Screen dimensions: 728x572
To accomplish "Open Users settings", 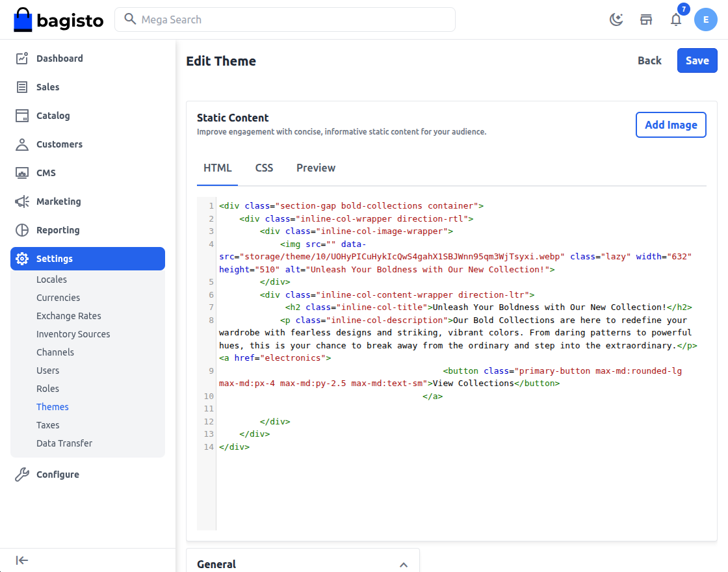I will (x=48, y=370).
